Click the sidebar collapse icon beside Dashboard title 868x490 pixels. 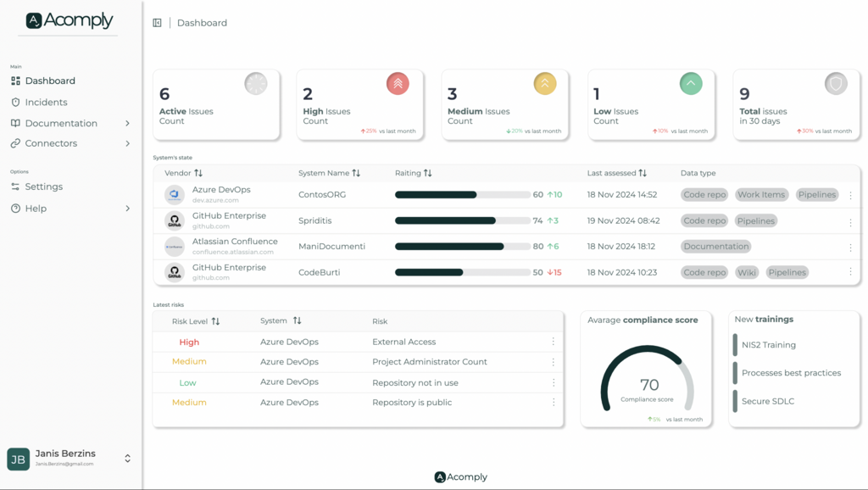[x=157, y=23]
